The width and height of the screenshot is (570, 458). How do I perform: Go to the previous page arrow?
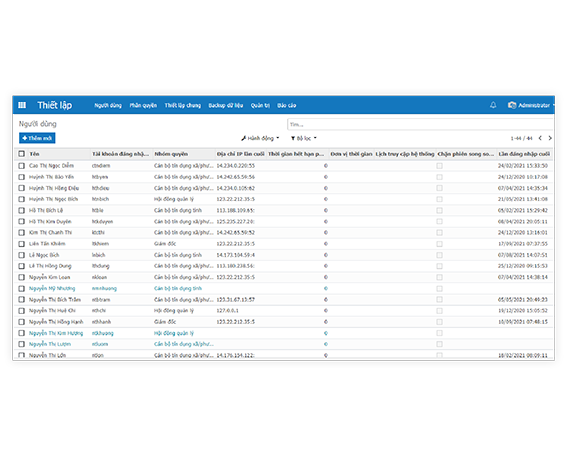(x=540, y=138)
